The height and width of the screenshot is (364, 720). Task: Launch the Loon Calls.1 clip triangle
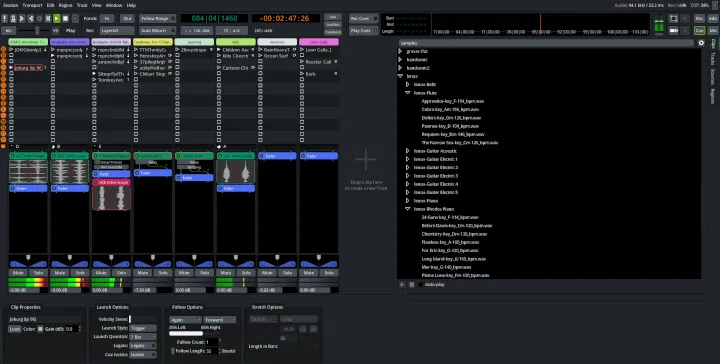click(302, 50)
